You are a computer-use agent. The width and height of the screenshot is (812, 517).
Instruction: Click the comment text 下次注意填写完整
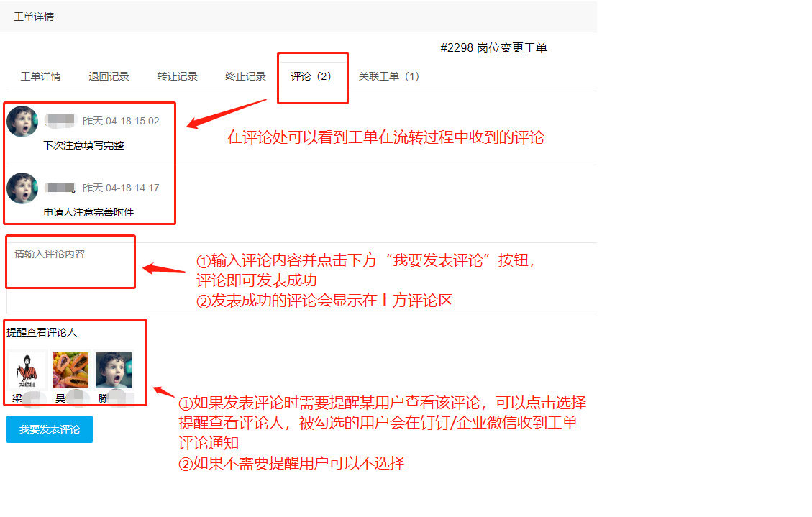(x=84, y=145)
